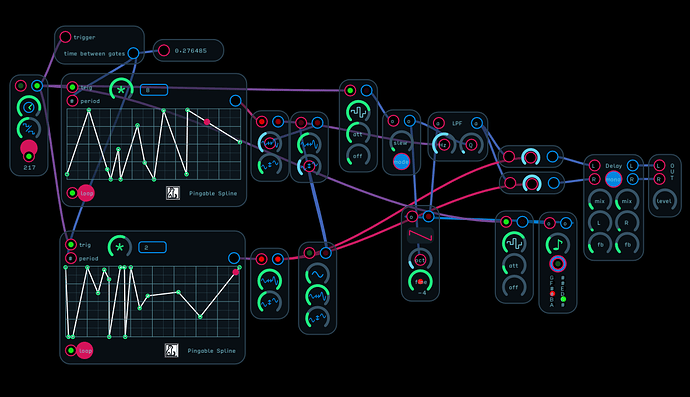This screenshot has width=690, height=397.
Task: Adjust the asterisk multiplier knob beside the 2 field
Action: (x=120, y=247)
